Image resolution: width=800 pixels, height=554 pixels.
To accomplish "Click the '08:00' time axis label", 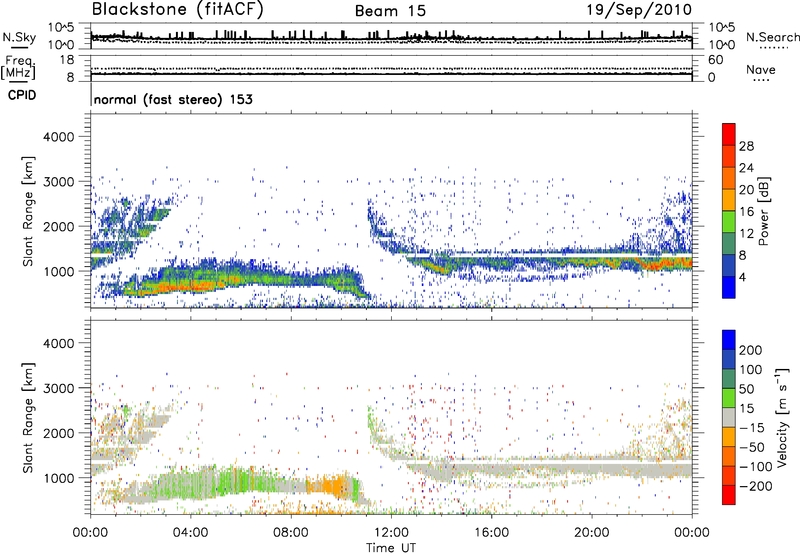I will point(291,533).
